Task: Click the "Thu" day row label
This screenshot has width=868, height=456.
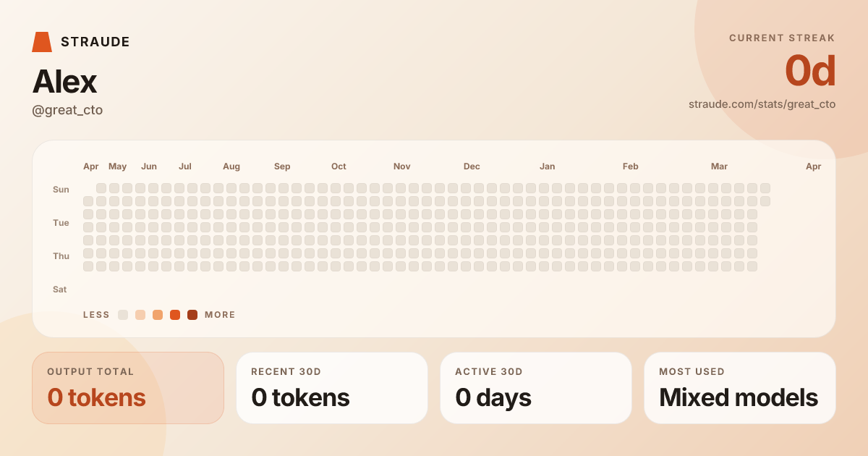Action: tap(61, 256)
